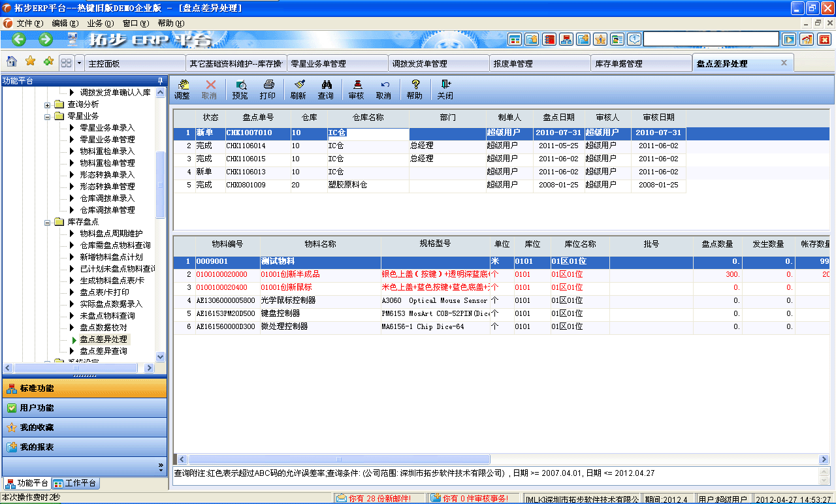Open print preview with 预览 icon
This screenshot has width=836, height=504.
(242, 89)
